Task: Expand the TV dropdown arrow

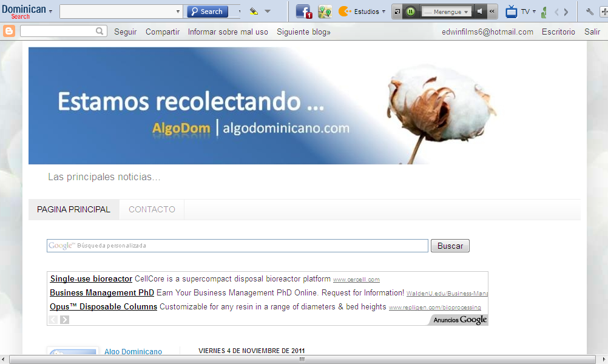Action: coord(534,12)
